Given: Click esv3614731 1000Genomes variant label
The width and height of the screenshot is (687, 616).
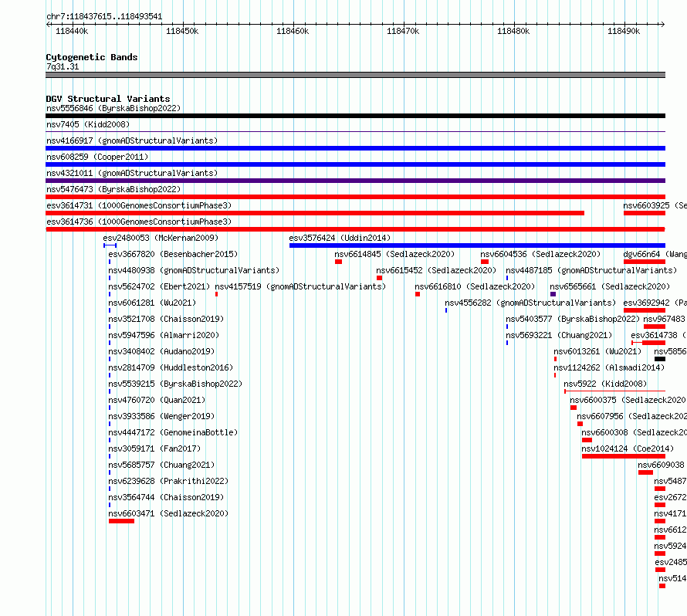Looking at the screenshot, I should click(139, 205).
